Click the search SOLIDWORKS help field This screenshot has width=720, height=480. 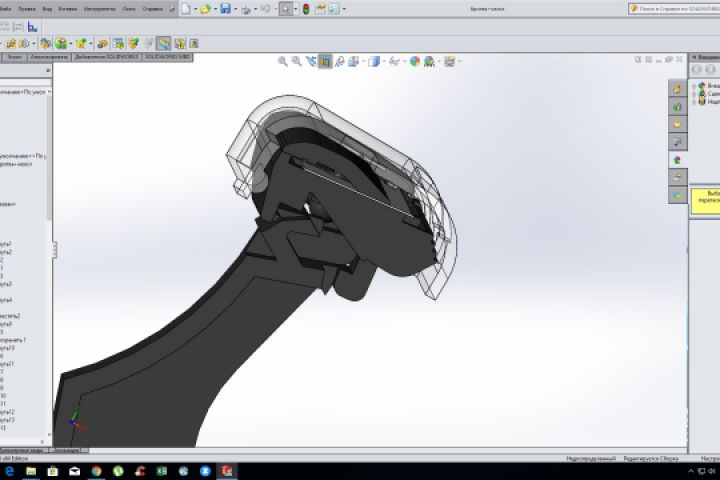click(674, 9)
